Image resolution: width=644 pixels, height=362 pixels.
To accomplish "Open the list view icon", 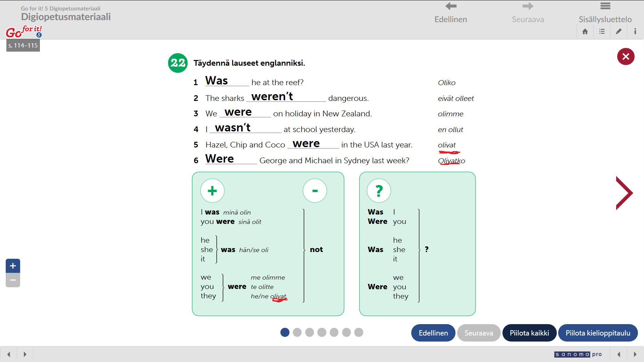I will click(602, 32).
